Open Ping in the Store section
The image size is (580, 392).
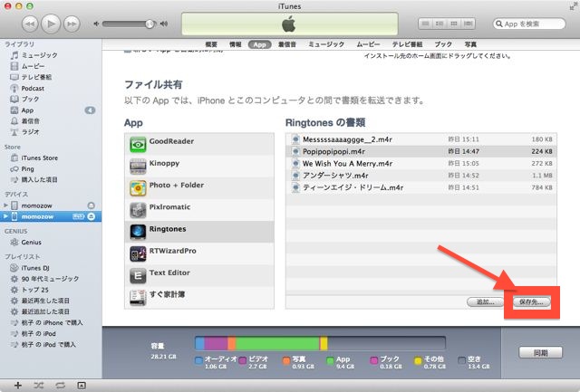(x=27, y=169)
